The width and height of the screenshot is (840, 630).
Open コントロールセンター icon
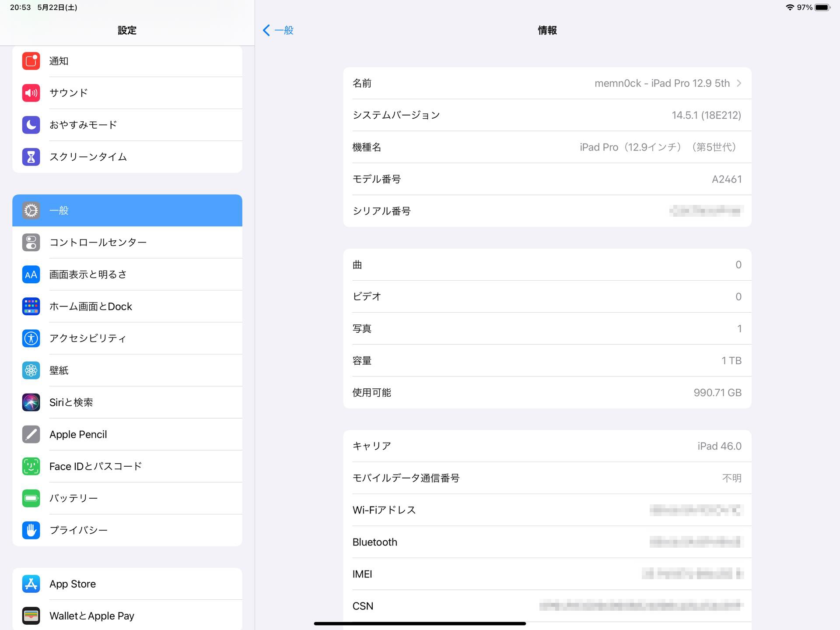(x=31, y=242)
